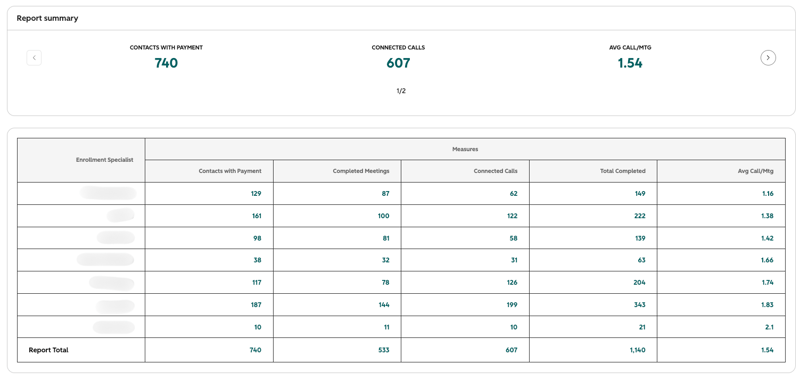Select Completed Meetings value 81

tap(386, 238)
